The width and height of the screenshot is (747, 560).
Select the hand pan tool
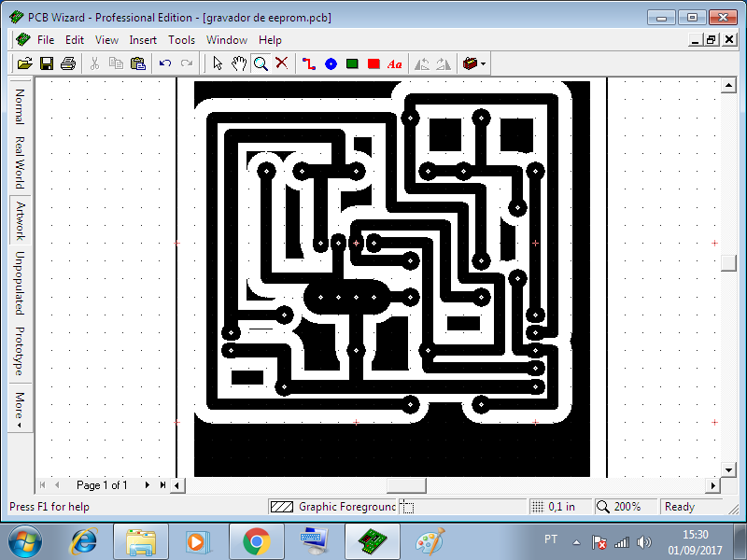239,63
